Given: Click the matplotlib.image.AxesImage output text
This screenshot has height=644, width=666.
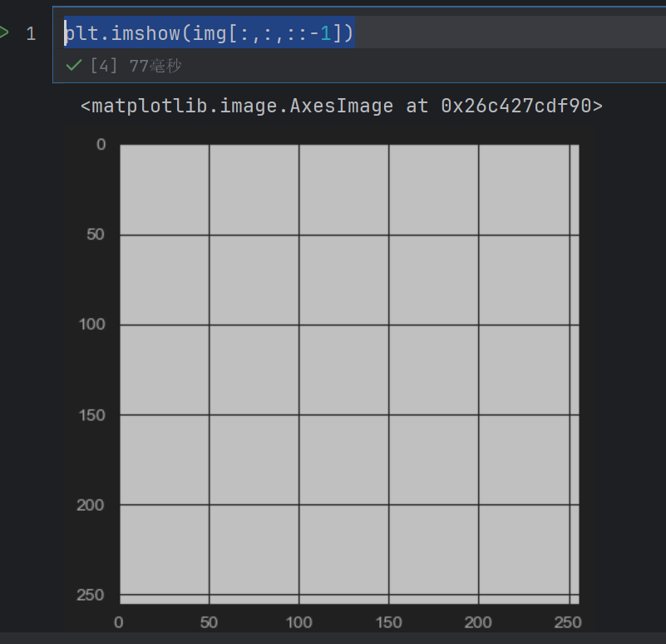Looking at the screenshot, I should coord(342,106).
